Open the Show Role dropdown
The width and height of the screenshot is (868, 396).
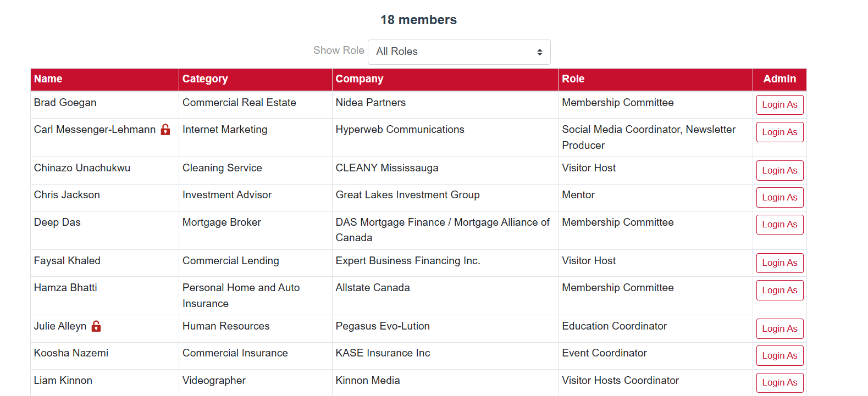pos(459,52)
